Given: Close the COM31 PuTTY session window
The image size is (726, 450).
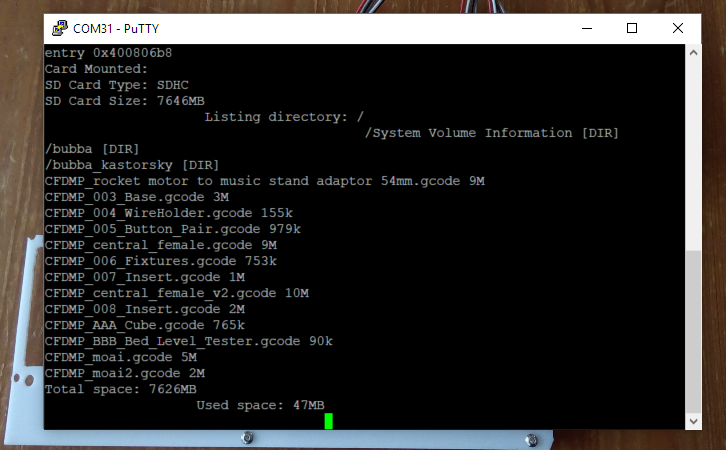Looking at the screenshot, I should point(678,28).
